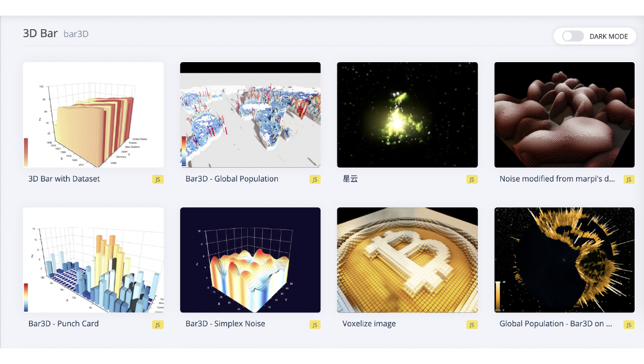
Task: Open the Simplex Noise chart thumbnail
Action: tap(250, 260)
